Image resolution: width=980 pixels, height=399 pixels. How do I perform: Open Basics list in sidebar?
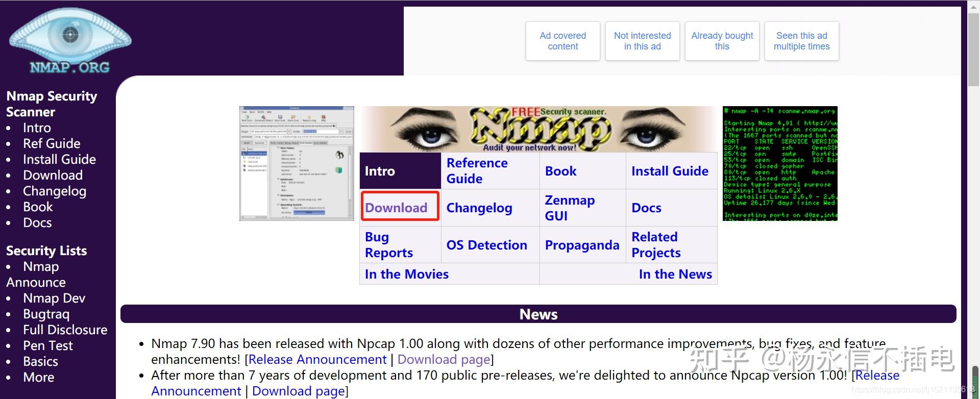pos(40,361)
